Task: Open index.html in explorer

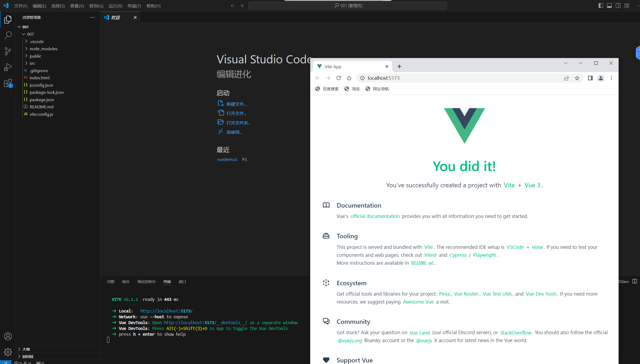Action: [x=40, y=78]
